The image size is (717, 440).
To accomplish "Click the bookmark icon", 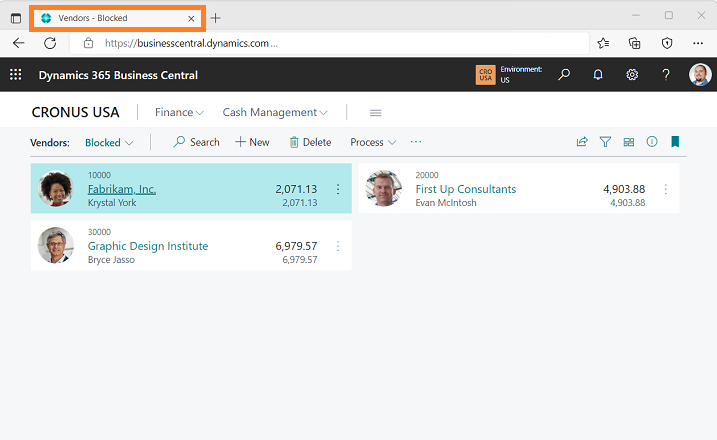I will point(675,142).
